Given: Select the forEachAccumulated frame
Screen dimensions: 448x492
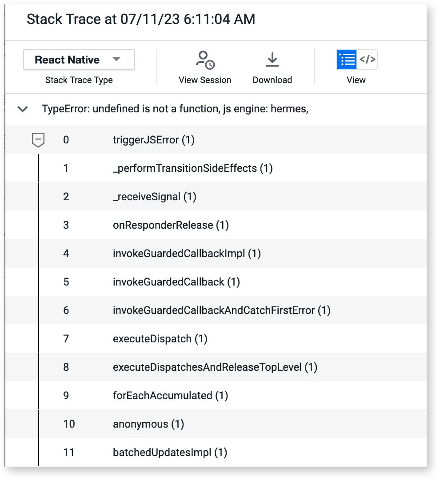Looking at the screenshot, I should 216,395.
